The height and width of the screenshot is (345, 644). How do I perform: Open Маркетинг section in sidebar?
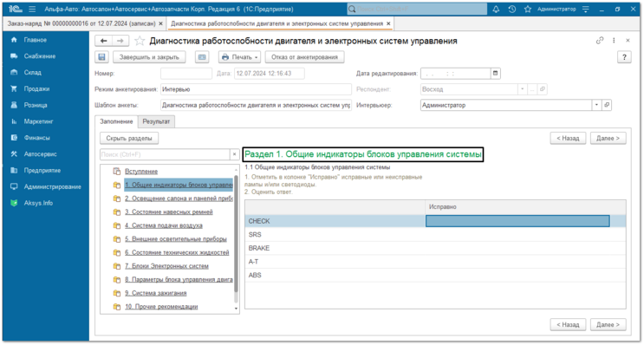[39, 121]
